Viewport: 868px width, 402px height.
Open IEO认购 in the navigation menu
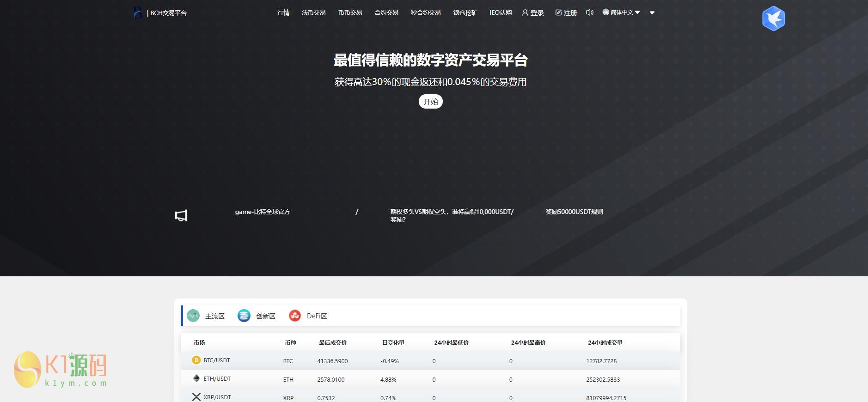click(501, 12)
